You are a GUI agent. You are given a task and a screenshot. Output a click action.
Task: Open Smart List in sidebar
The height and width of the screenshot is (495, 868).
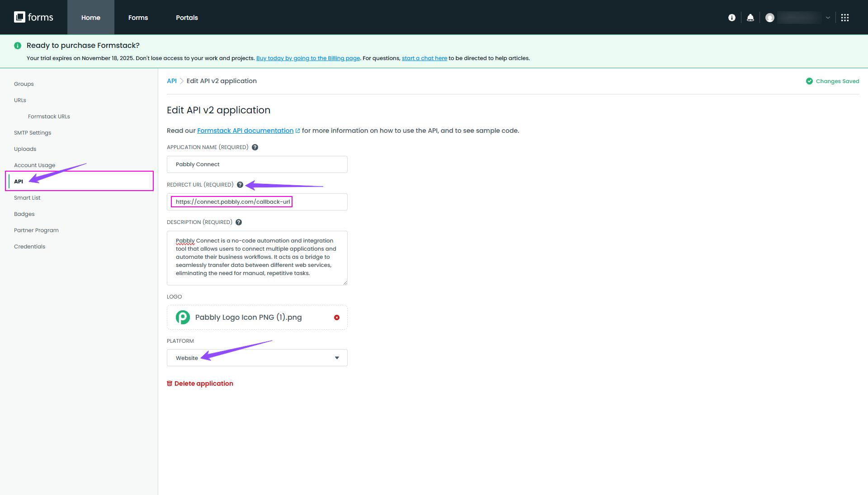(27, 198)
